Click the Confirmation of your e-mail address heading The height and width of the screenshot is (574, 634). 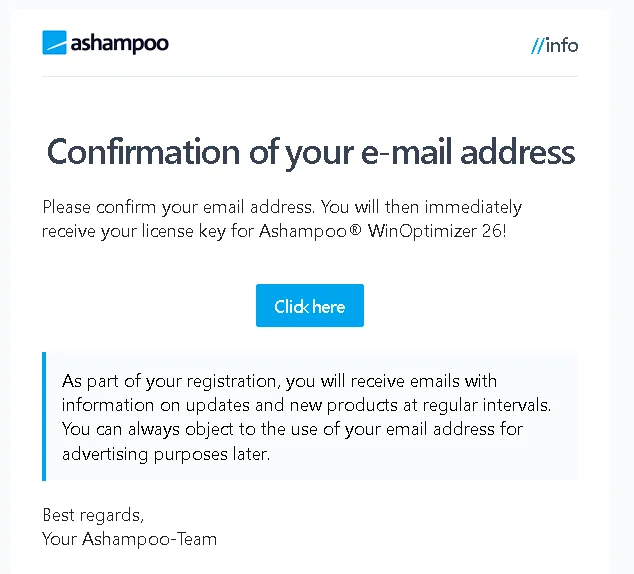pos(311,152)
